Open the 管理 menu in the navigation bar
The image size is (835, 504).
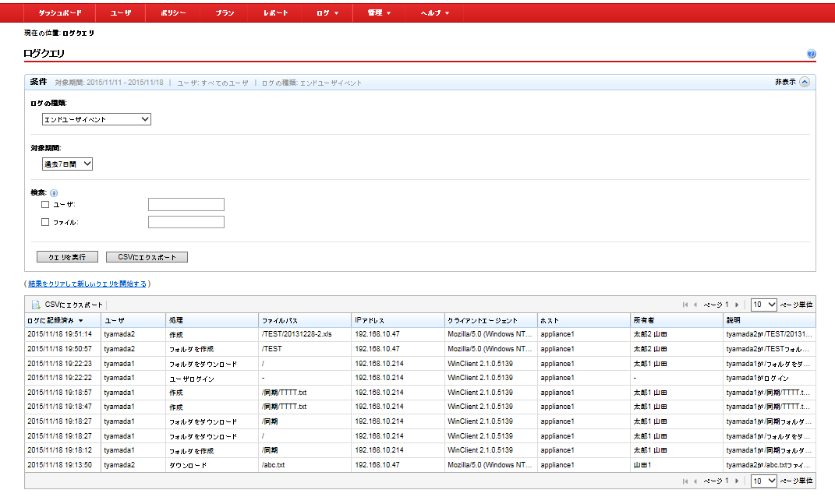(379, 13)
